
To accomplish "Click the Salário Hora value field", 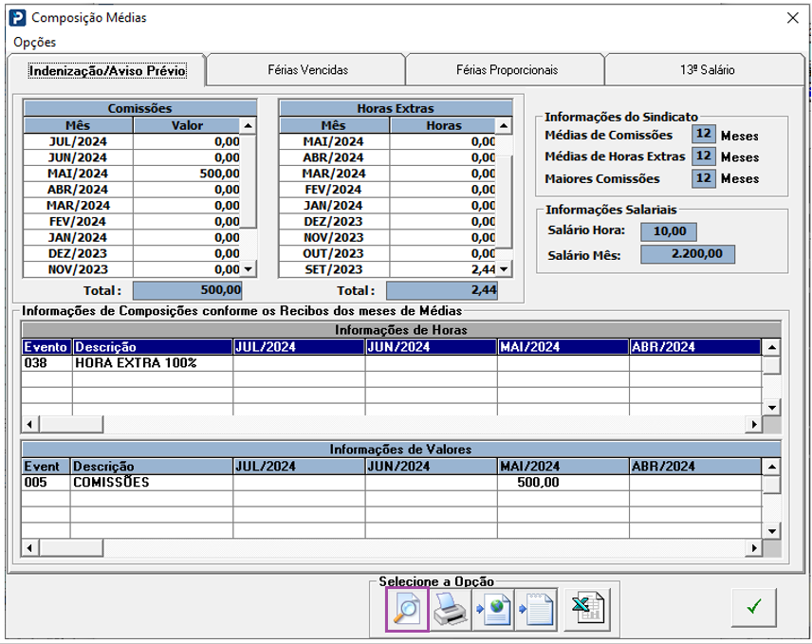I will coord(669,231).
